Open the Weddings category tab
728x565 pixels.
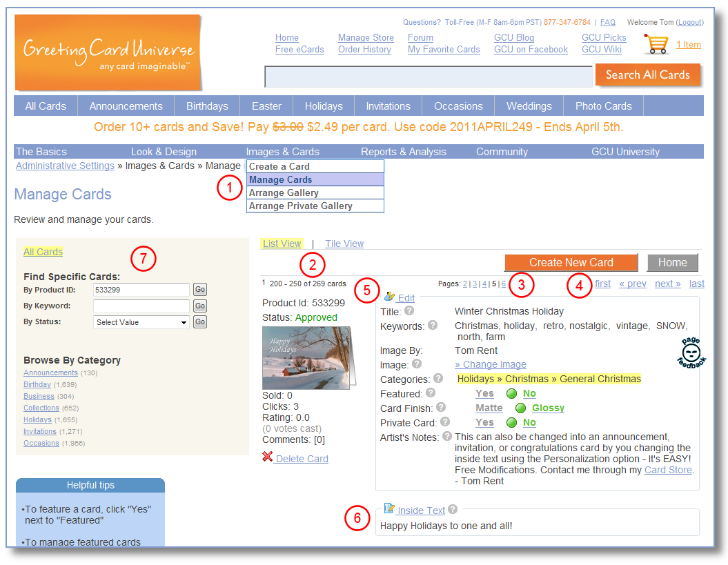pos(529,106)
